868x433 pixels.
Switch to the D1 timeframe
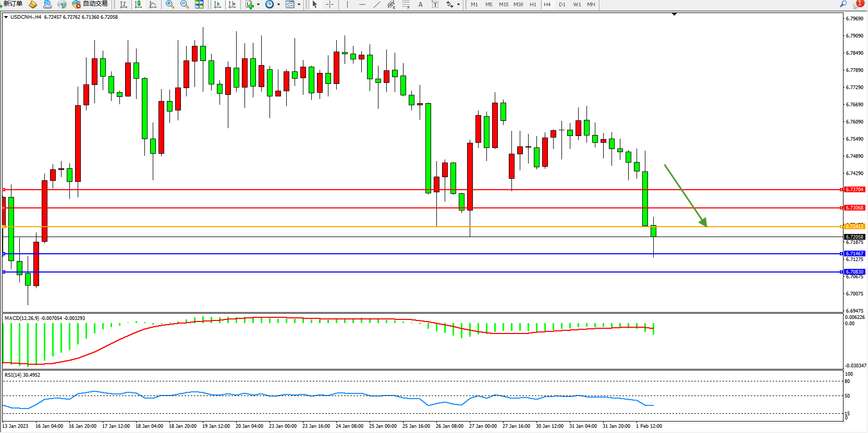[562, 5]
